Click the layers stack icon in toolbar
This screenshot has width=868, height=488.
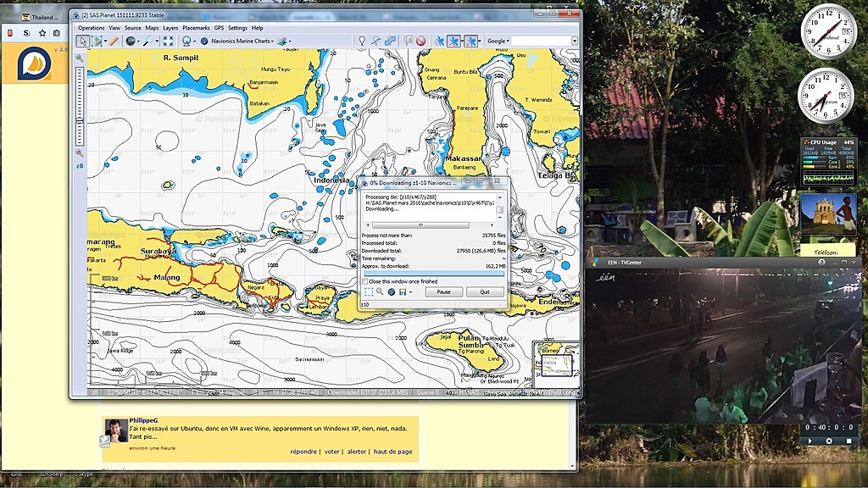[282, 41]
